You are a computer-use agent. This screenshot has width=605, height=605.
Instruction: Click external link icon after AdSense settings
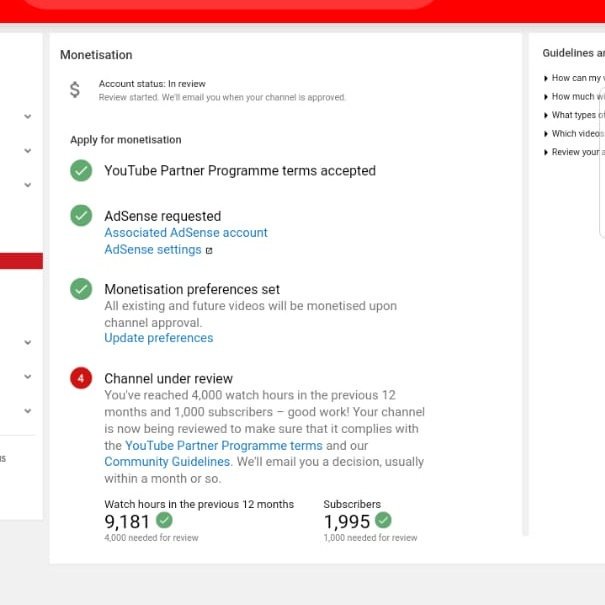click(x=209, y=251)
